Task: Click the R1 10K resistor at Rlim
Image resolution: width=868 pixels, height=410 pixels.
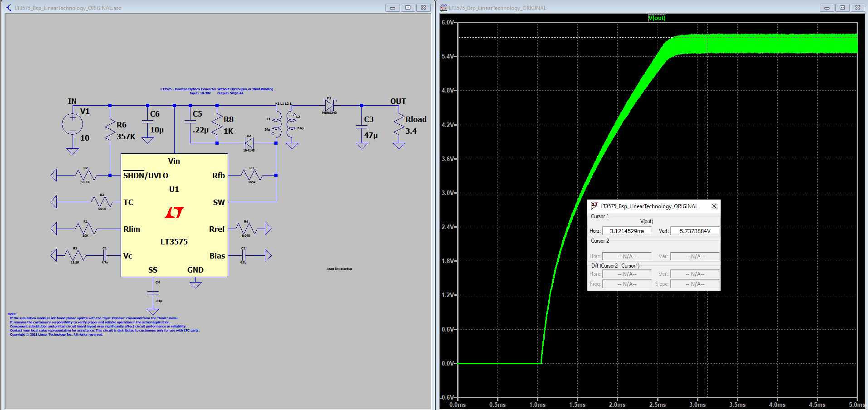Action: coord(85,228)
